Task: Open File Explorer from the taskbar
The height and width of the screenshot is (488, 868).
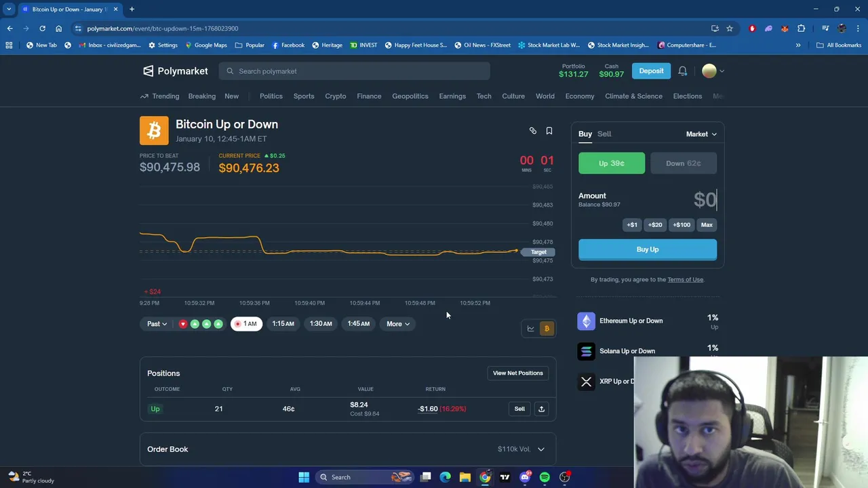Action: click(465, 477)
